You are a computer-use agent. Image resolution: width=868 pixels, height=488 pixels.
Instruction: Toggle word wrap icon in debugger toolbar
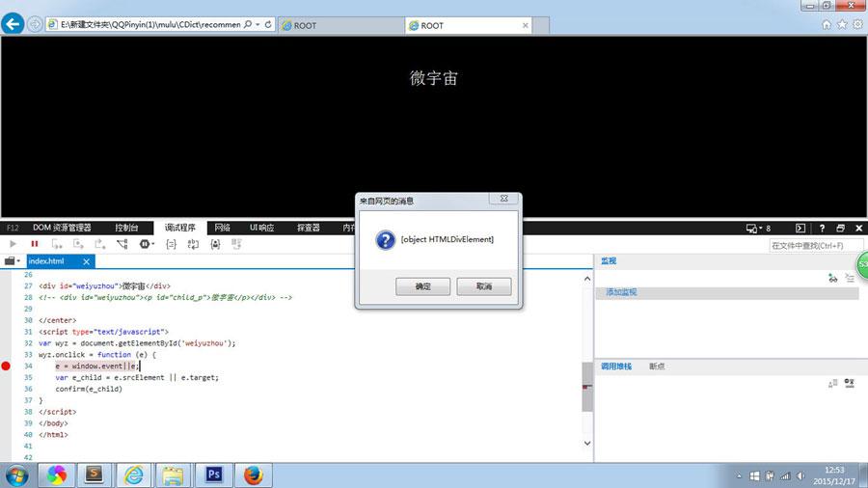[193, 245]
